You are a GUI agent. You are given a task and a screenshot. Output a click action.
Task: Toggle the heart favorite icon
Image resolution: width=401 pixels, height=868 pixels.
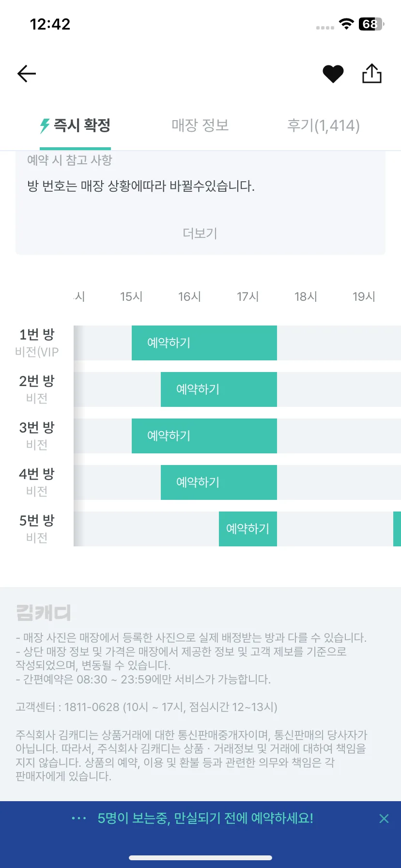coord(333,74)
